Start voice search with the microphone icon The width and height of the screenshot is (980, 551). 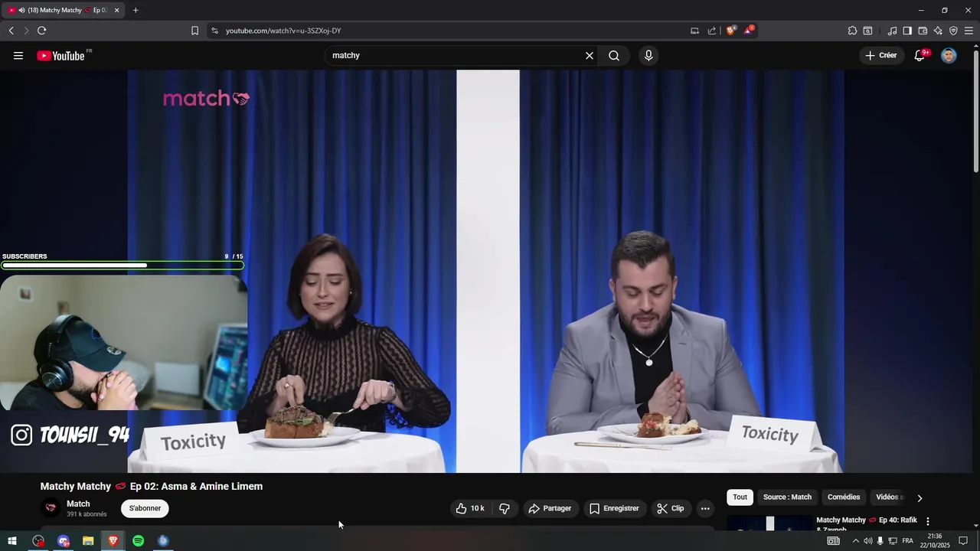(648, 56)
